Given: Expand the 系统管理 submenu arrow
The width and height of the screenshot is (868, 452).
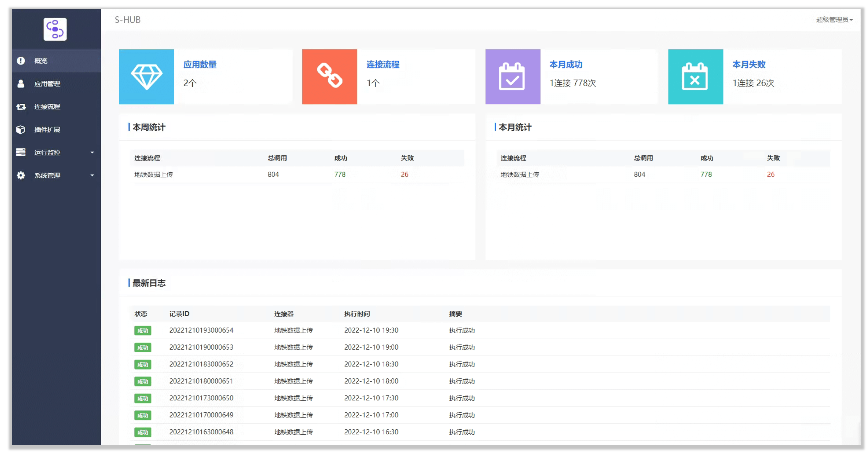Looking at the screenshot, I should point(92,175).
